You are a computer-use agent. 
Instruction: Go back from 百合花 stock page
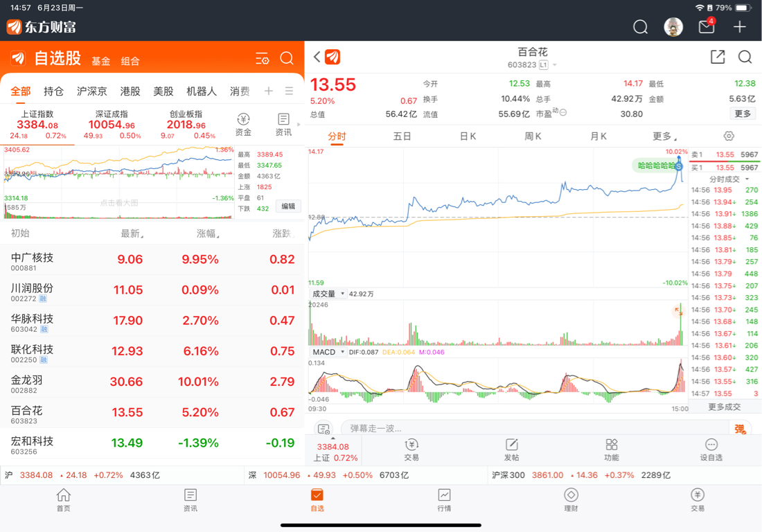tap(317, 57)
